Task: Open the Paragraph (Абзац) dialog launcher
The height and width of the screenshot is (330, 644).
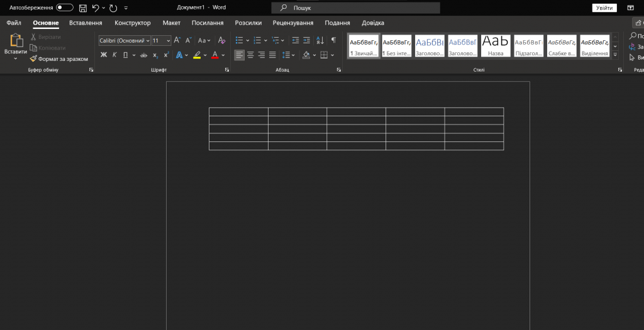Action: [x=339, y=70]
